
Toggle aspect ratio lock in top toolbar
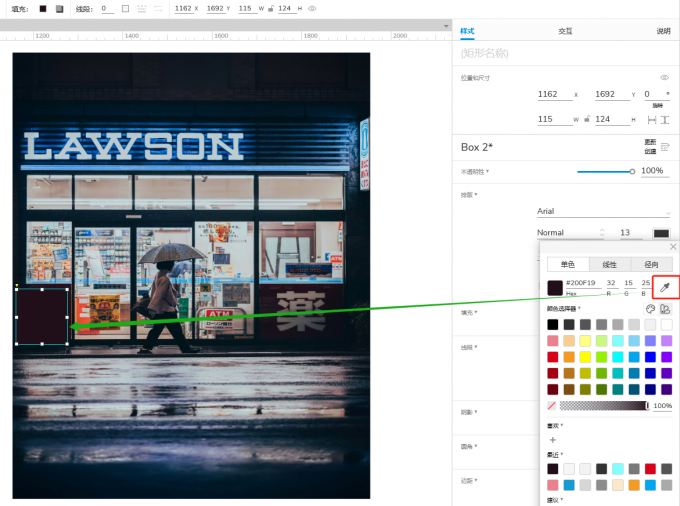271,9
